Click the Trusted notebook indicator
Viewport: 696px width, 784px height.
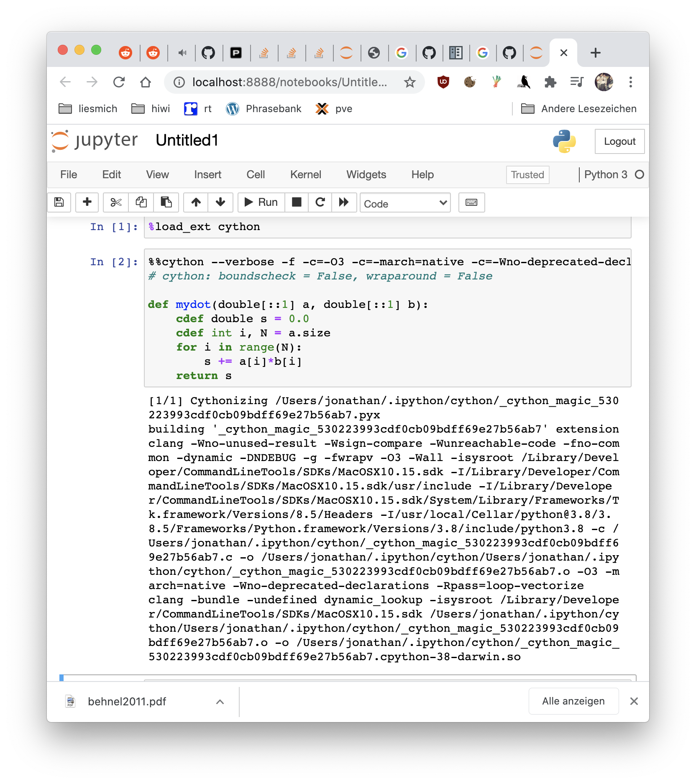click(527, 175)
